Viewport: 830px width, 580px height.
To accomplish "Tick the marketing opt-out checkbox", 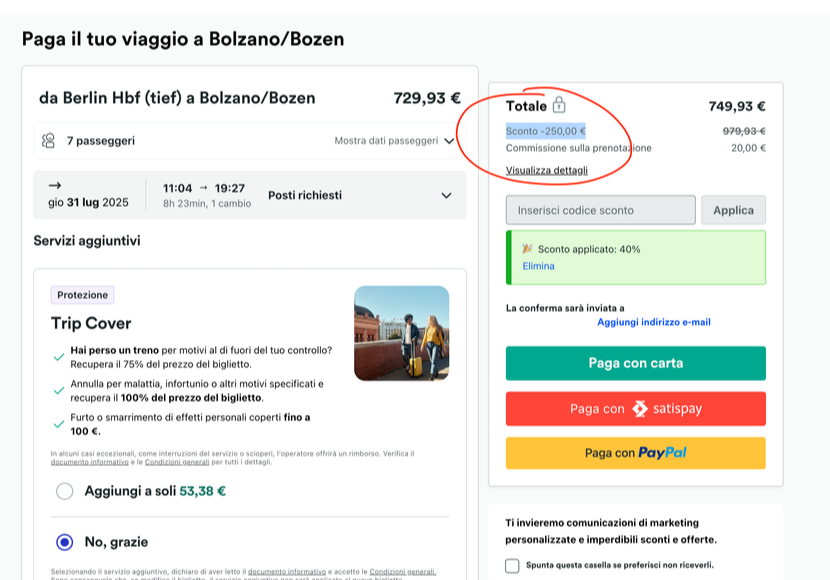I will (512, 566).
